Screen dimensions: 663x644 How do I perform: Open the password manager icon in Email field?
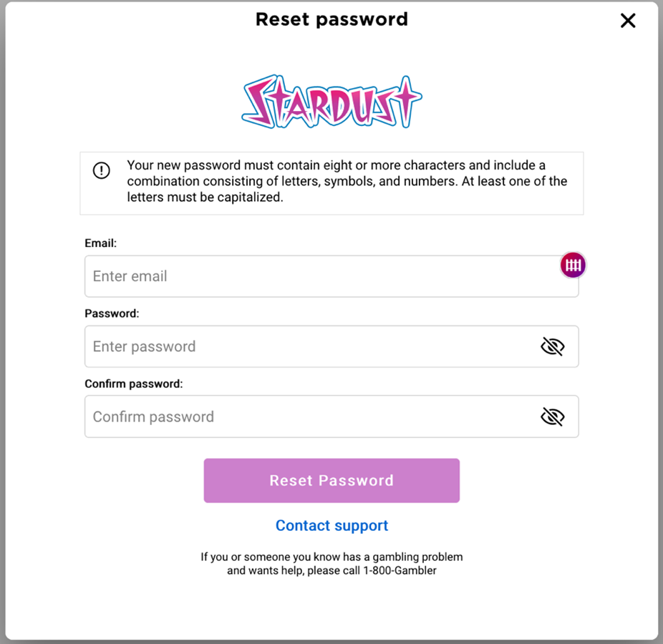pyautogui.click(x=573, y=265)
